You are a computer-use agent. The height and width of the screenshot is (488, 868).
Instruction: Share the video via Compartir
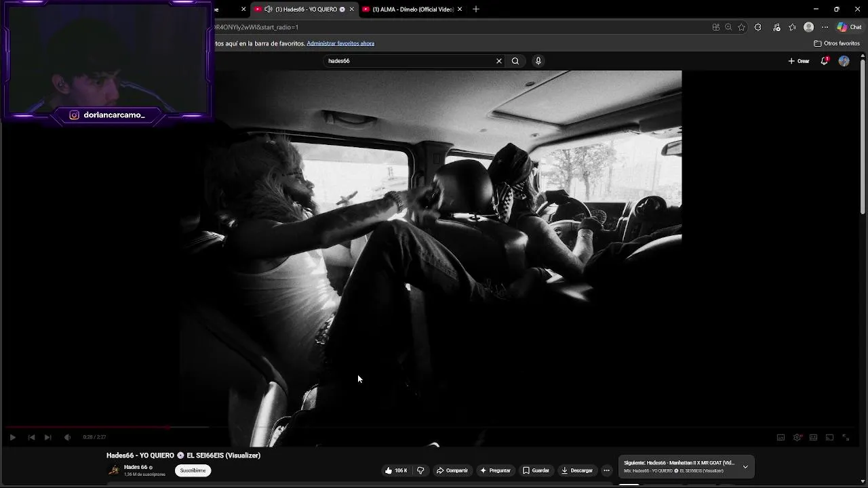tap(452, 470)
